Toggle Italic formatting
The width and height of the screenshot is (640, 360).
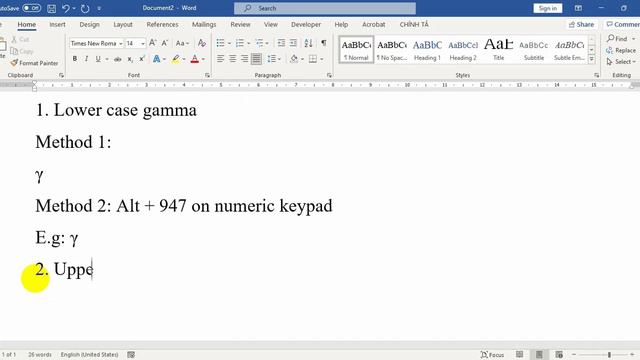tap(86, 59)
